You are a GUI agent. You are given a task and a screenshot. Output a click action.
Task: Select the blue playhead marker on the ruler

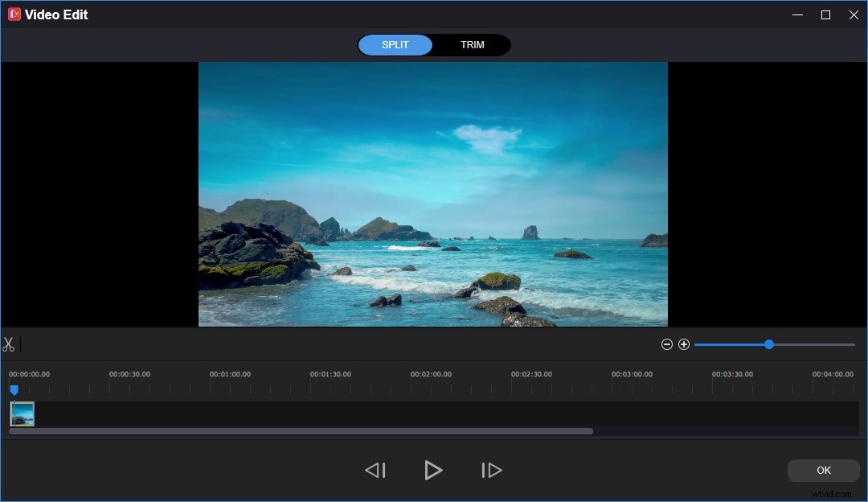[14, 390]
